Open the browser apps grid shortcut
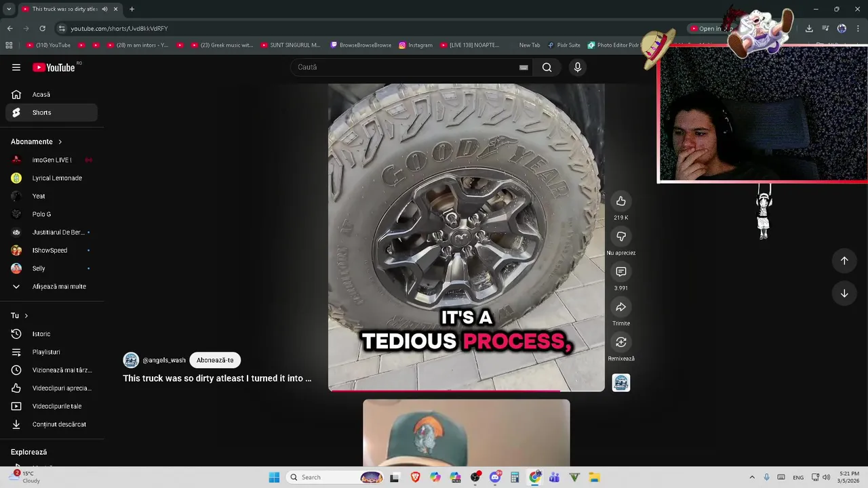Image resolution: width=868 pixels, height=488 pixels. point(9,45)
